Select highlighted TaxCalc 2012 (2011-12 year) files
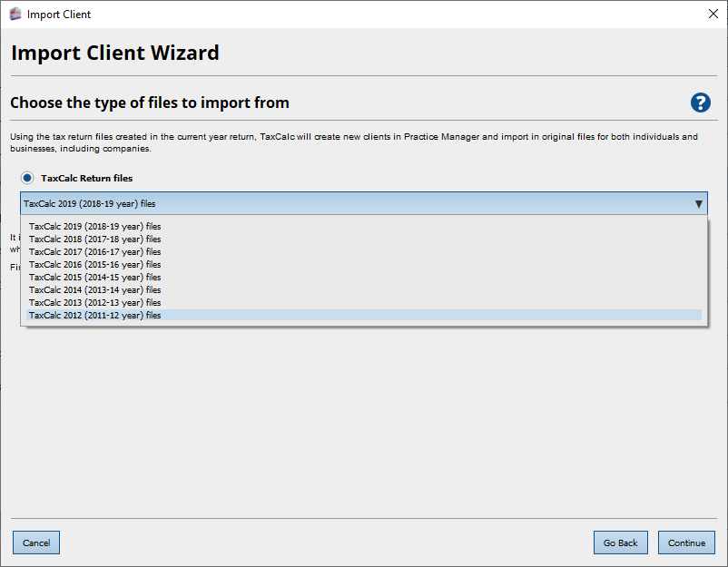This screenshot has height=567, width=728. [x=94, y=316]
